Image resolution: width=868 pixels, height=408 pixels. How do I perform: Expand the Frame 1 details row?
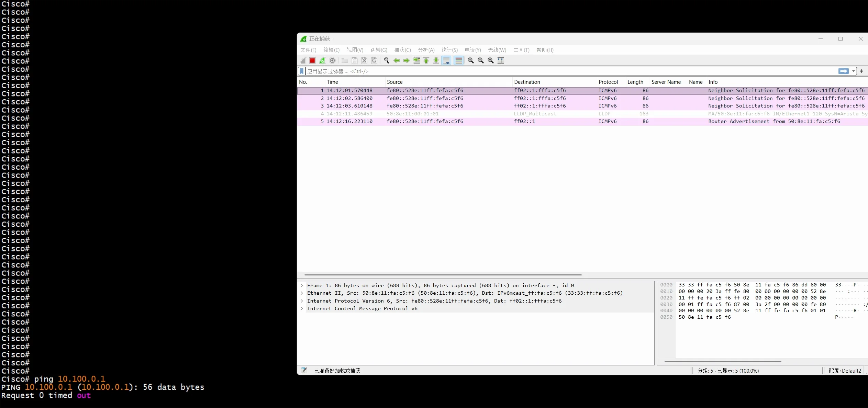(302, 285)
